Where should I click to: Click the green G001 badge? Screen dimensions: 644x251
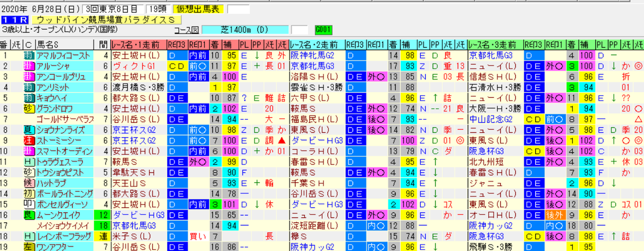323,29
